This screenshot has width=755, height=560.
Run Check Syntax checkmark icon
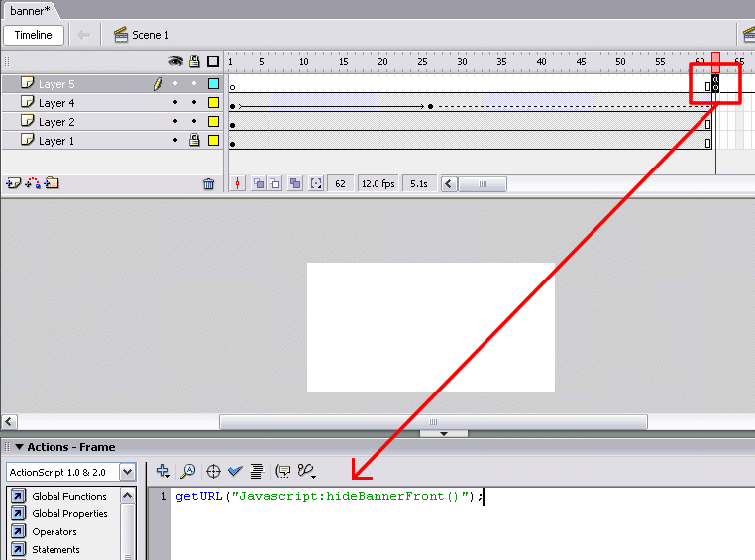tap(235, 472)
